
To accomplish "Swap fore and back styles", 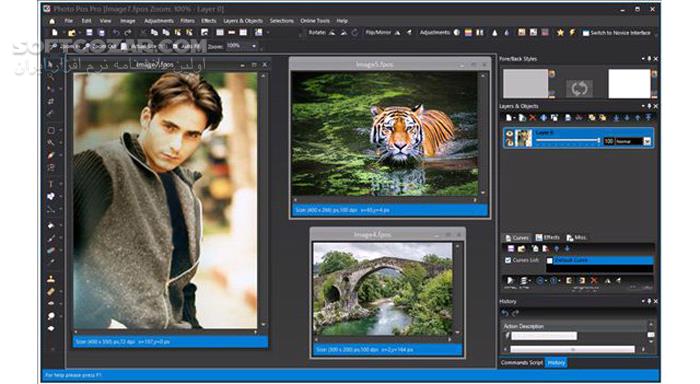I will coord(579,88).
